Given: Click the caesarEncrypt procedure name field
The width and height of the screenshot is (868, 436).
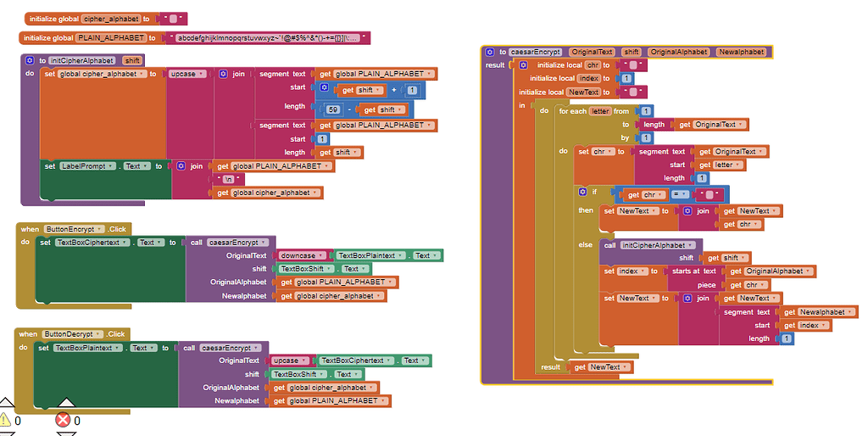Looking at the screenshot, I should click(535, 52).
